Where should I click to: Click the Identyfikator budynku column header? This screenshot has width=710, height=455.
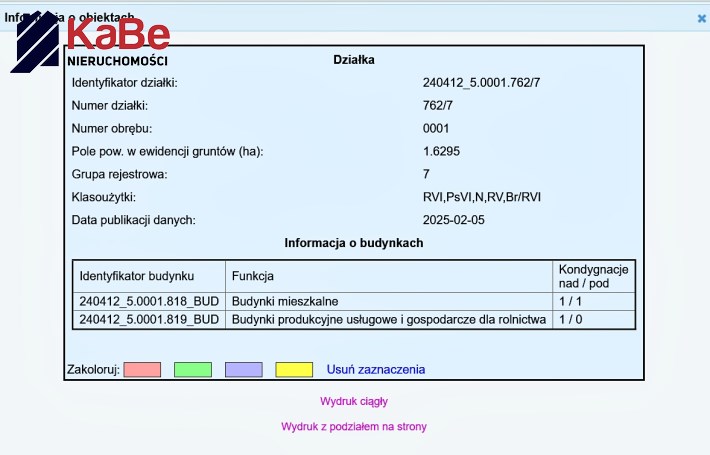(149, 276)
